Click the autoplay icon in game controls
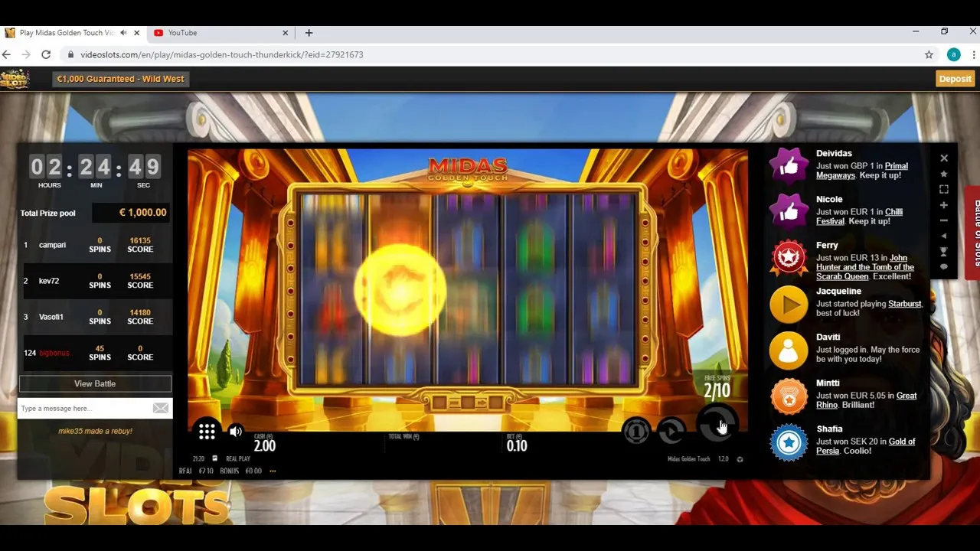Screen dimensions: 980x551 tap(670, 431)
